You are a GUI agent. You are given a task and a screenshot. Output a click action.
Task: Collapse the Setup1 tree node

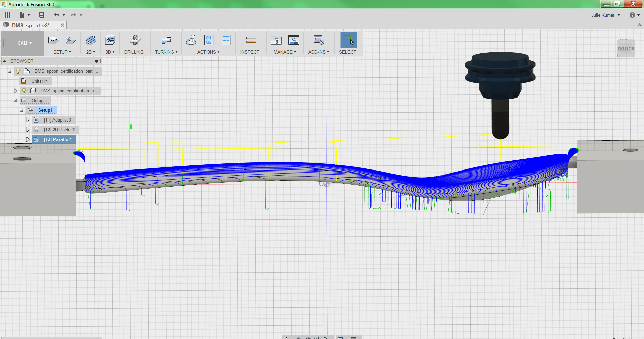[22, 110]
